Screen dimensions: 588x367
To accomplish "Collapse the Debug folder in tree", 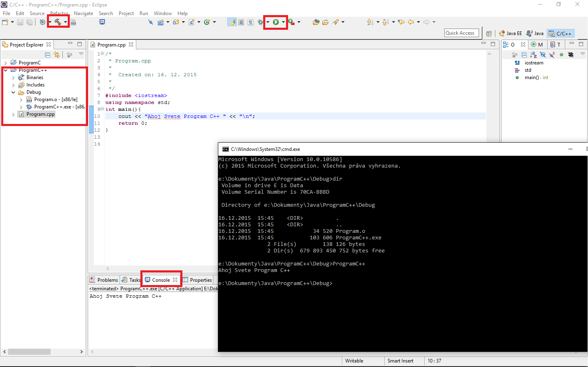I will click(13, 93).
